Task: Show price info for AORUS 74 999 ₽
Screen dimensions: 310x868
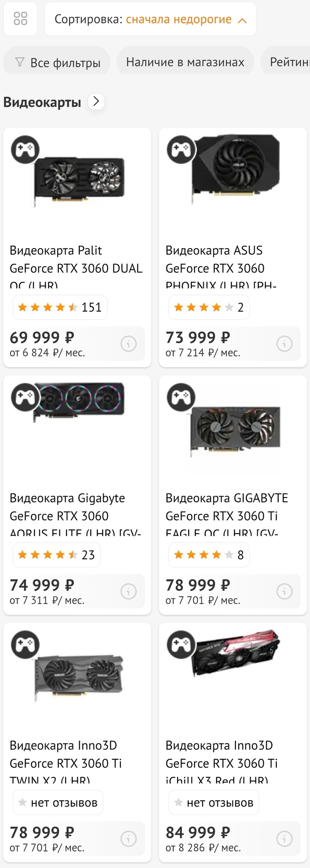Action: 128,591
